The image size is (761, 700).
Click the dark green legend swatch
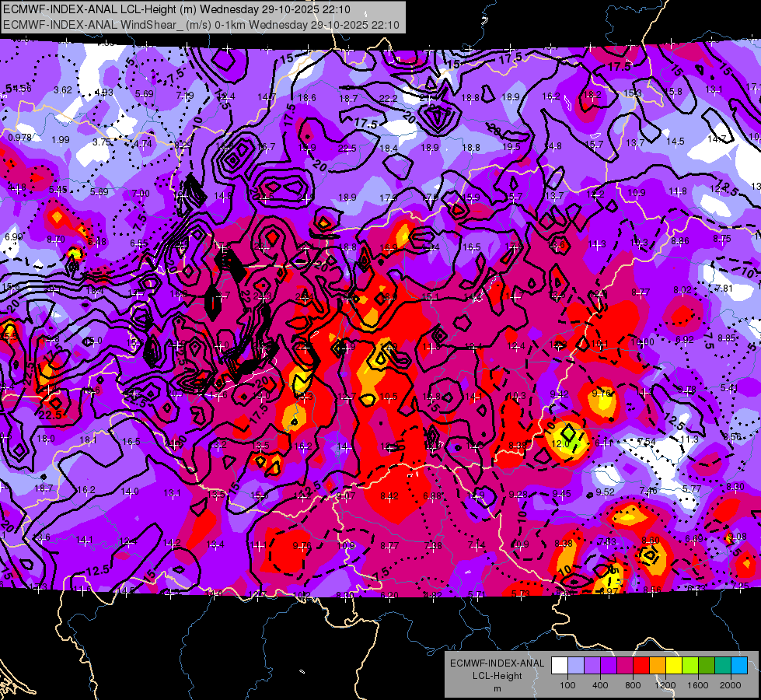(x=706, y=666)
